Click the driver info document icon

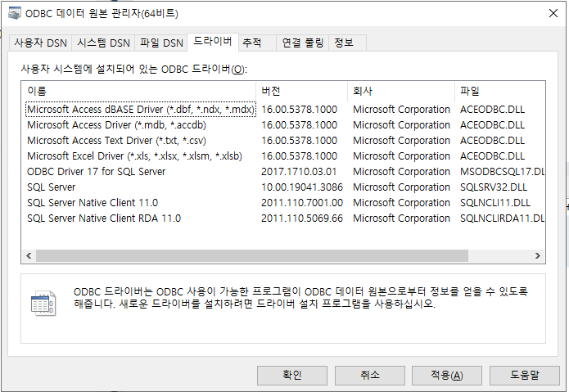pyautogui.click(x=43, y=304)
